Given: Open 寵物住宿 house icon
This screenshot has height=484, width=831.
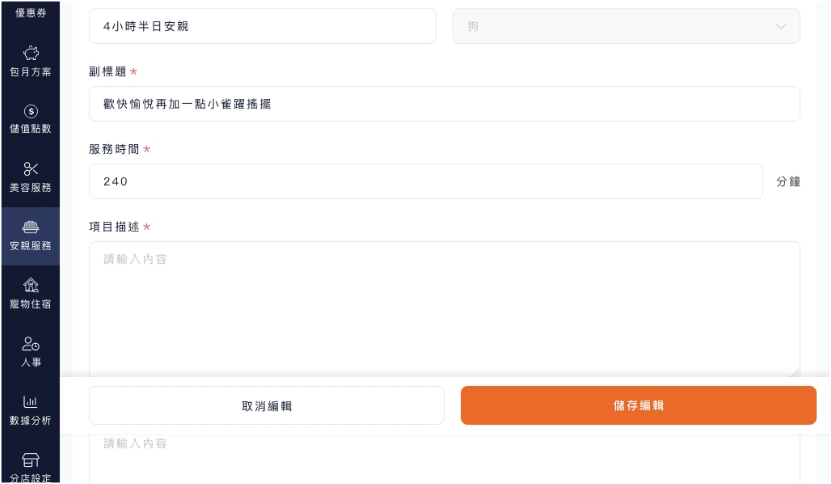Looking at the screenshot, I should (31, 285).
